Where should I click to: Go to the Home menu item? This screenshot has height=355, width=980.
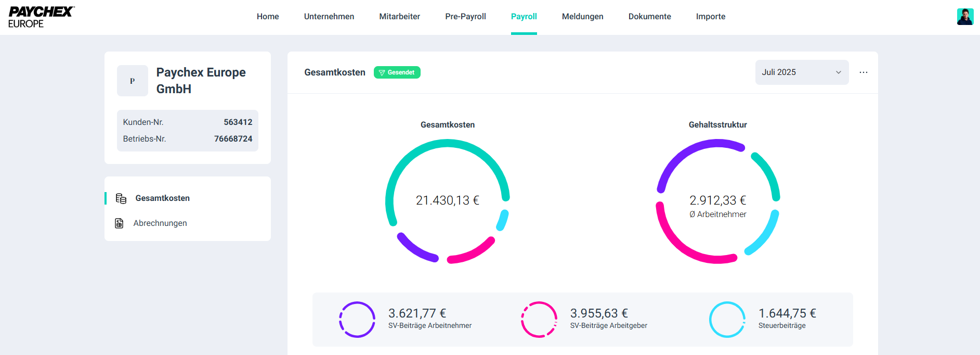tap(268, 17)
